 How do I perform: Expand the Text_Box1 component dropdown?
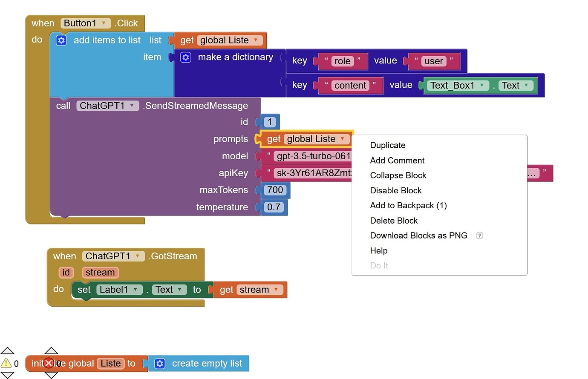click(482, 85)
